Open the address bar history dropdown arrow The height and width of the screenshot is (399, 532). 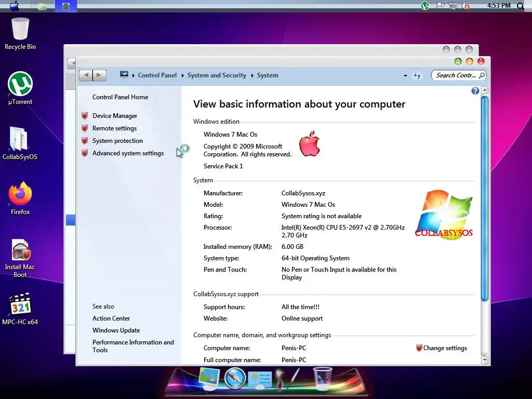click(x=405, y=76)
